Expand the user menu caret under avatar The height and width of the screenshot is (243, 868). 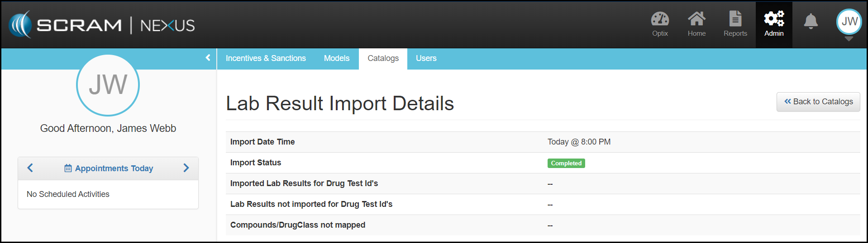(849, 39)
